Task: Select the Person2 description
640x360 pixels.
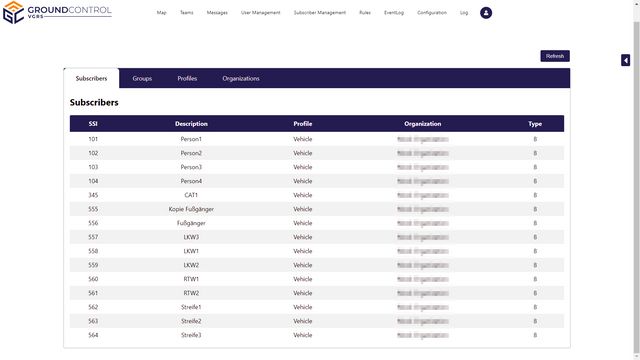Action: point(191,153)
